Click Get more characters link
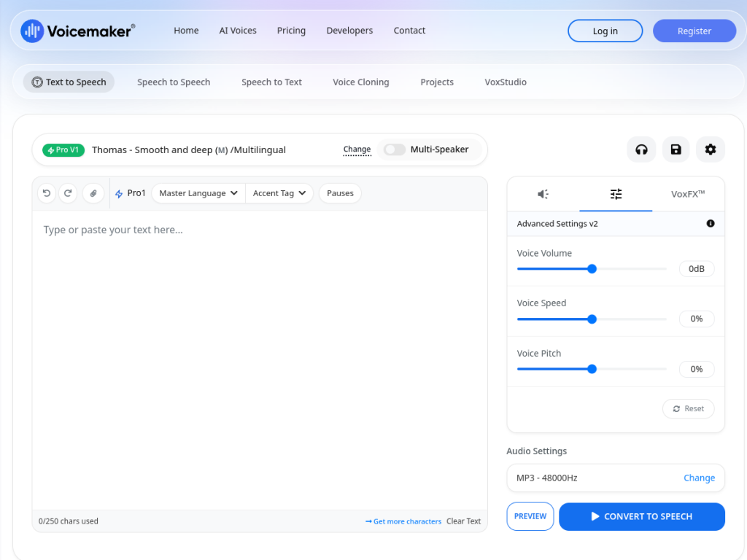Viewport: 747px width, 560px height. [403, 521]
